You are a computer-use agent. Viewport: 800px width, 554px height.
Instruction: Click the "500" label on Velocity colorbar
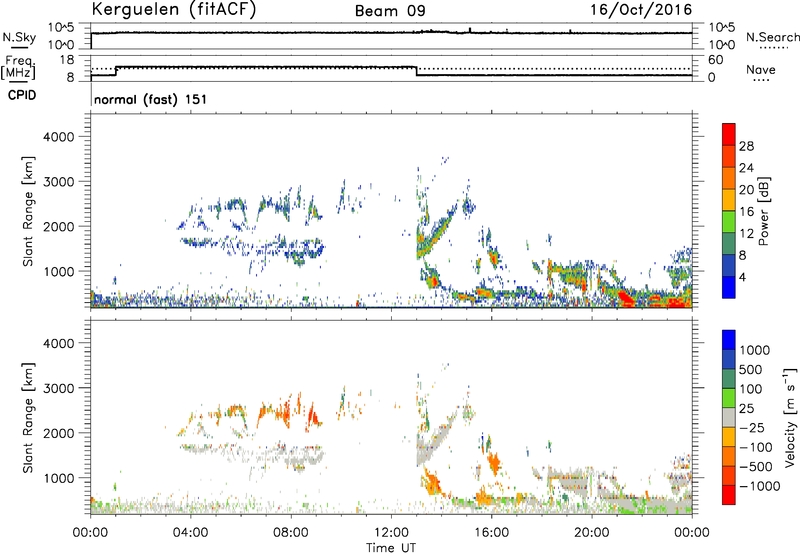click(x=752, y=369)
